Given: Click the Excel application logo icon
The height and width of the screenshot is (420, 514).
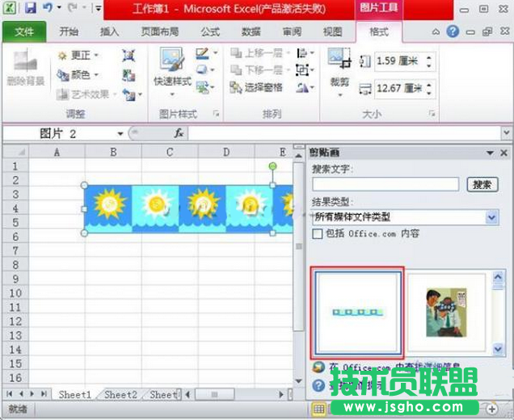Looking at the screenshot, I should point(9,8).
